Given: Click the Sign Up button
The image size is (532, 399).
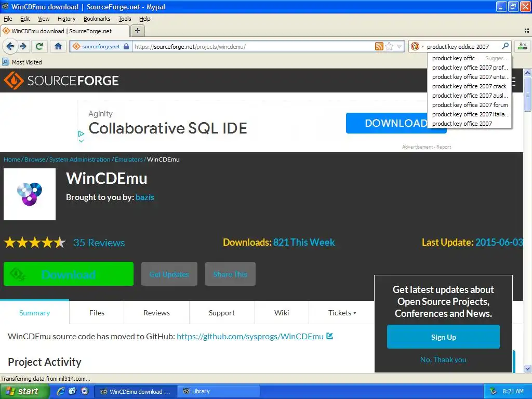Looking at the screenshot, I should pyautogui.click(x=443, y=337).
